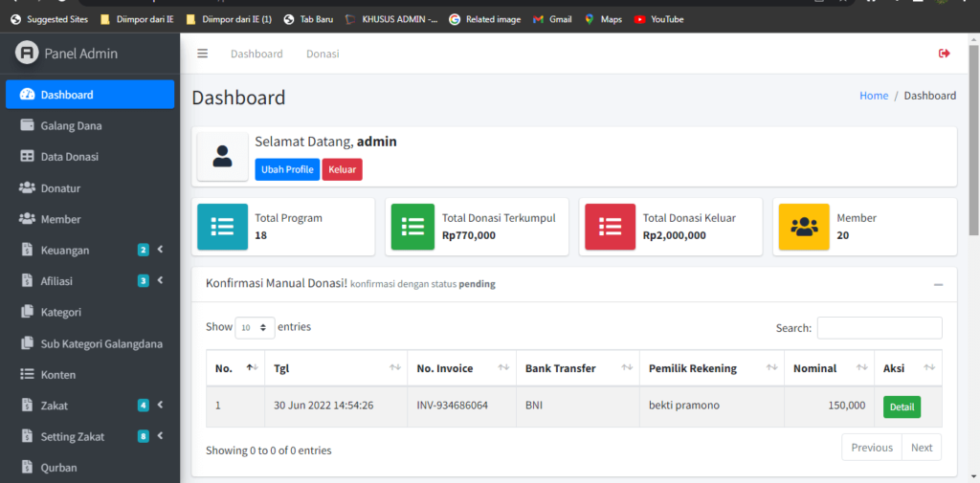Click the hamburger sidebar toggle icon
Image resolution: width=980 pixels, height=483 pixels.
(203, 54)
